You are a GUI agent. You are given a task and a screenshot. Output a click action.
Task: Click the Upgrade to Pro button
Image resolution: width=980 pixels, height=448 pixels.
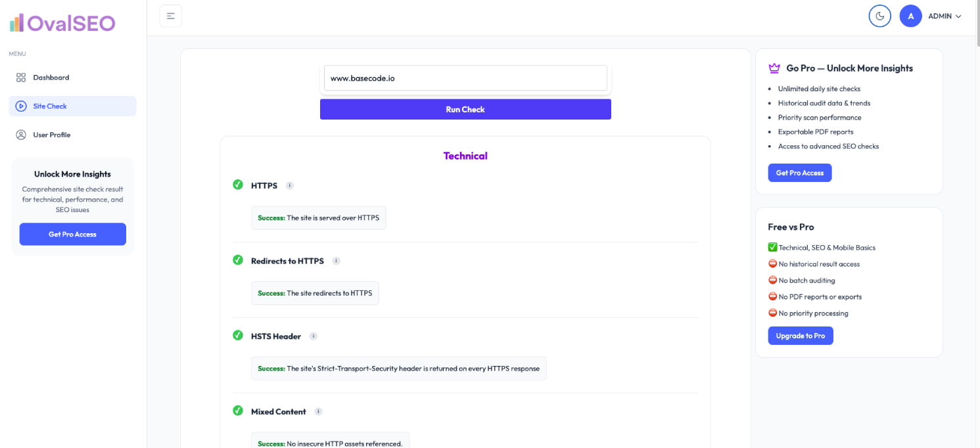point(801,336)
